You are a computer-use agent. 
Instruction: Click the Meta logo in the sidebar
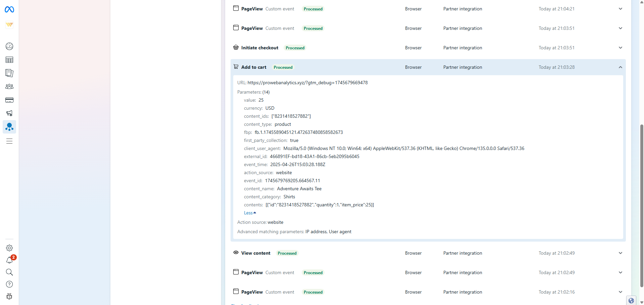pos(9,10)
